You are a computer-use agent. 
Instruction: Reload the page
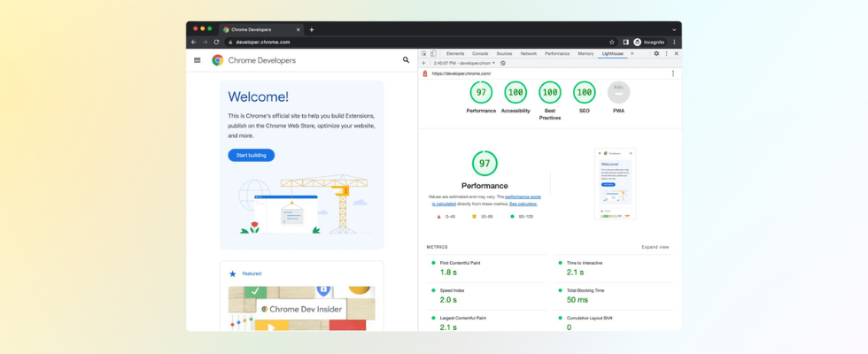(216, 42)
